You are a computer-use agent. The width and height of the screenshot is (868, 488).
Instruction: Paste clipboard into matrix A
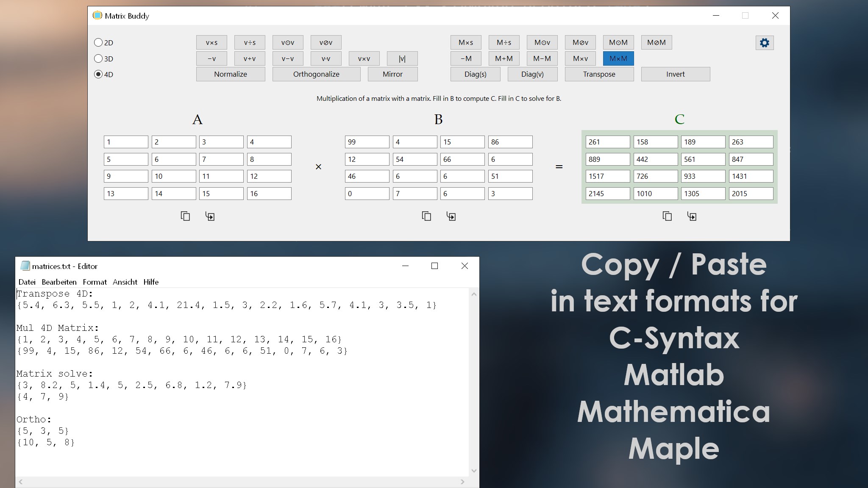click(x=210, y=216)
